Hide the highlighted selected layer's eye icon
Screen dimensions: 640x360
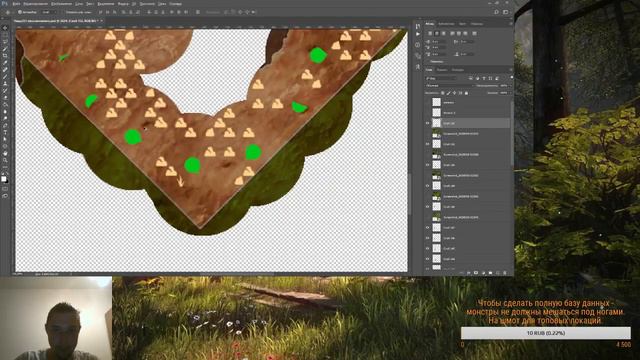click(x=428, y=123)
